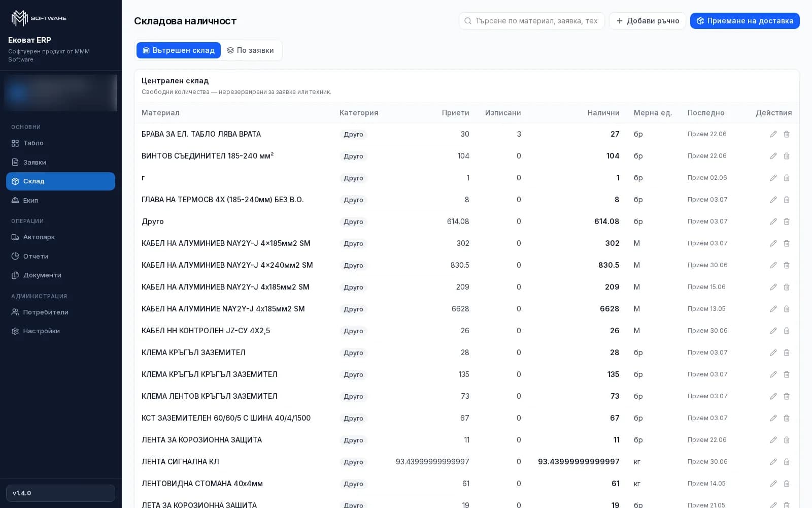Click the 93.43999999999997 bold available value
The height and width of the screenshot is (508, 812).
(579, 462)
